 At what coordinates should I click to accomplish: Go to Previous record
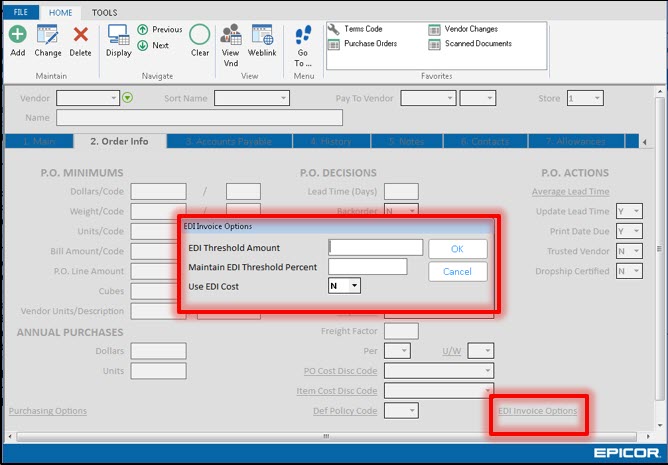click(160, 30)
